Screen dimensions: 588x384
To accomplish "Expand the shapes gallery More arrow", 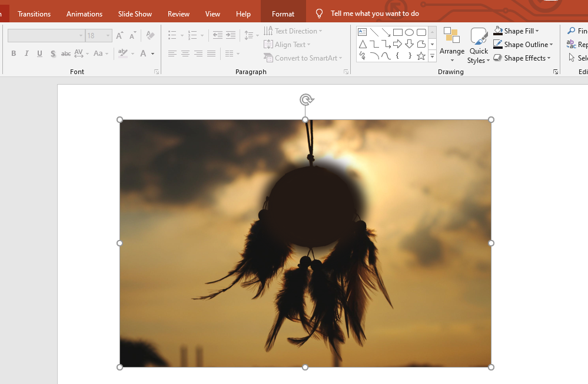I will (x=432, y=56).
